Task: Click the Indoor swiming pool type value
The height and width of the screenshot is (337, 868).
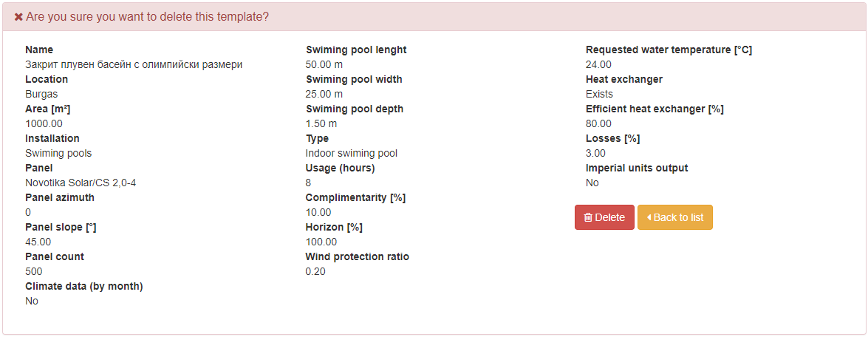Action: 352,153
